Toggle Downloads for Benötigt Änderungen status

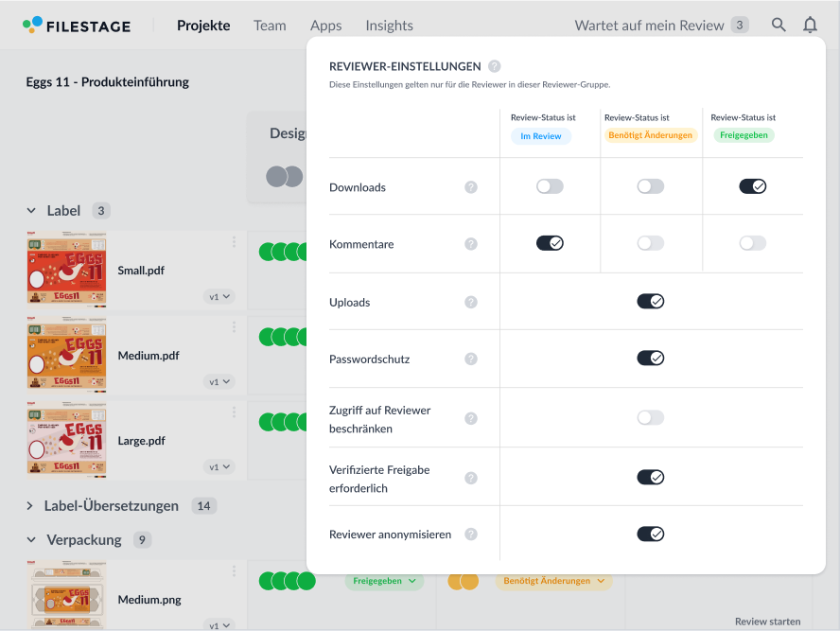tap(651, 186)
